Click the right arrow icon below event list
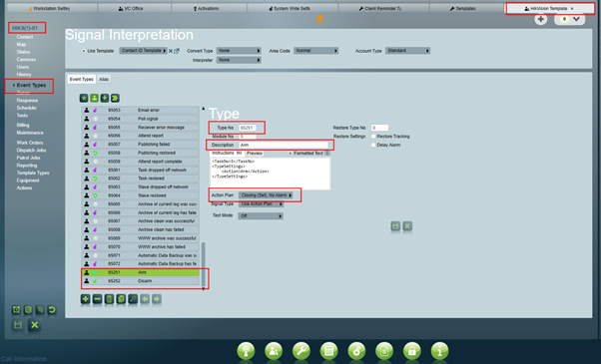Screen dimensions: 601x364 157,299
